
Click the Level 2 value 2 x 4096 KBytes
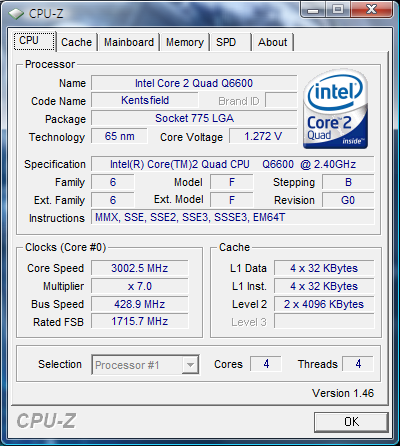(x=324, y=304)
